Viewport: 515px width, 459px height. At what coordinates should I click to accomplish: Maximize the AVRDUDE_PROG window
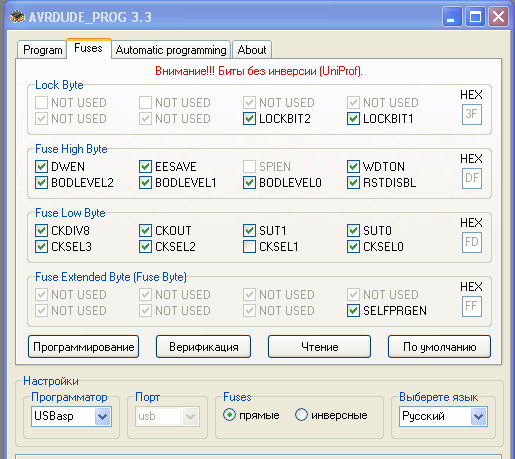[x=475, y=16]
